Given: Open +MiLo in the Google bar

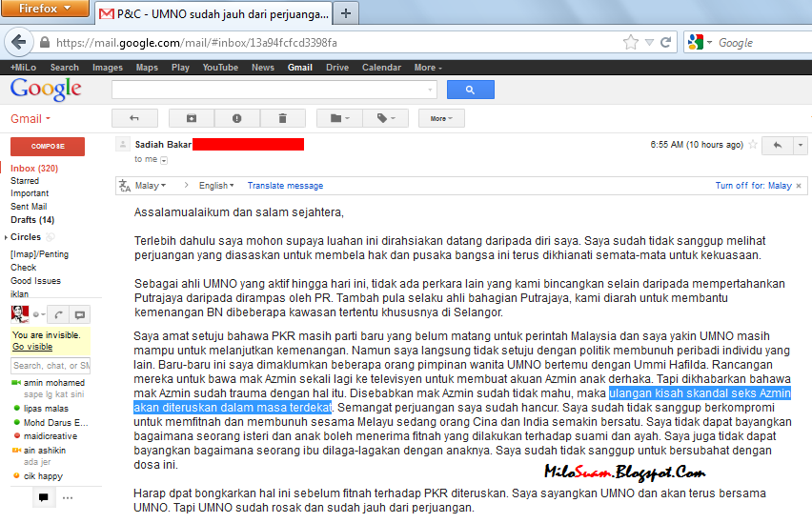Looking at the screenshot, I should point(23,68).
